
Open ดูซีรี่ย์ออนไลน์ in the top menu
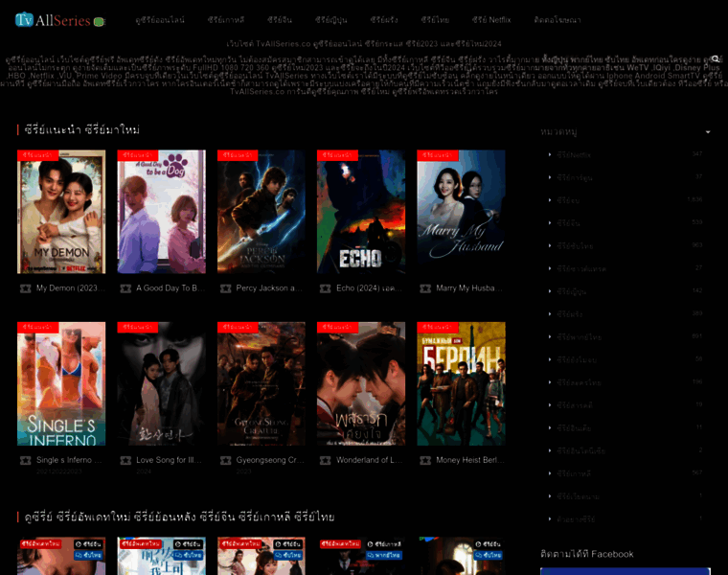click(160, 20)
